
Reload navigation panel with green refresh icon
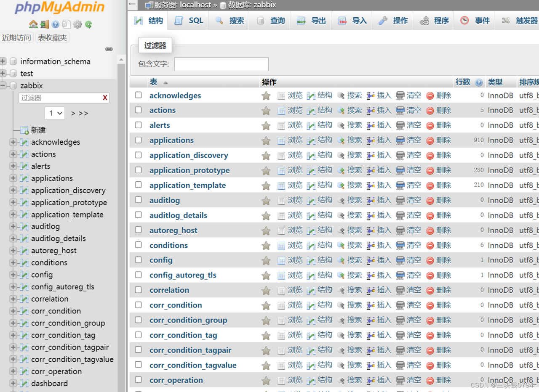(88, 24)
